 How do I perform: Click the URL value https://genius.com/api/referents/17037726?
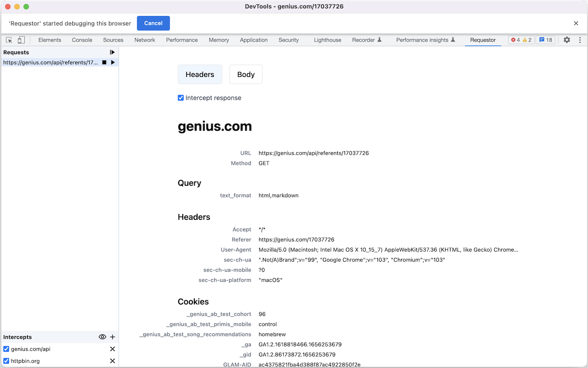[314, 153]
